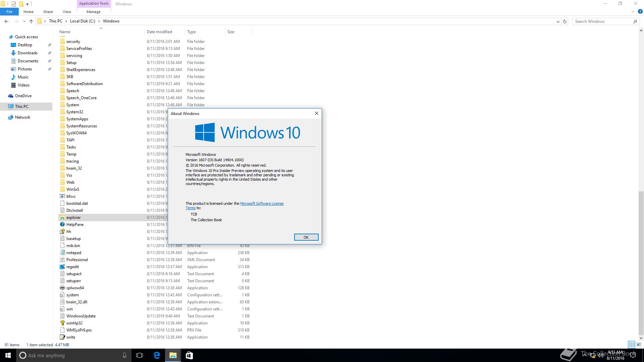
Task: Open Videos in navigation pane
Action: 23,85
